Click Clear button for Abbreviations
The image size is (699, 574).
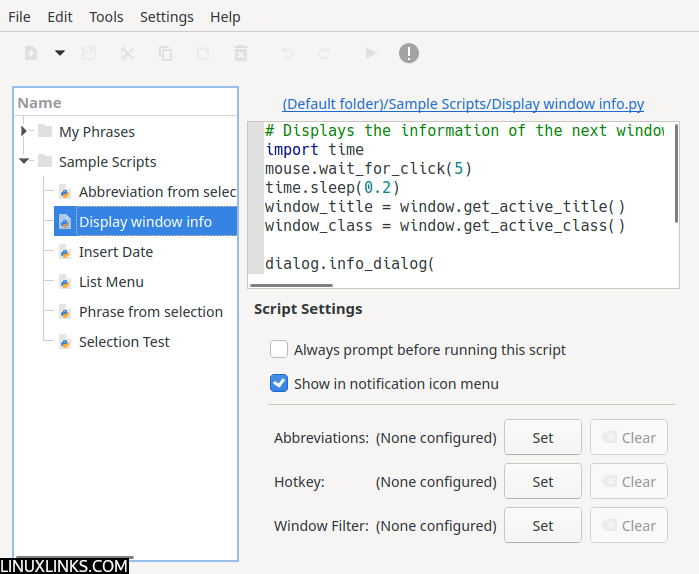[629, 437]
